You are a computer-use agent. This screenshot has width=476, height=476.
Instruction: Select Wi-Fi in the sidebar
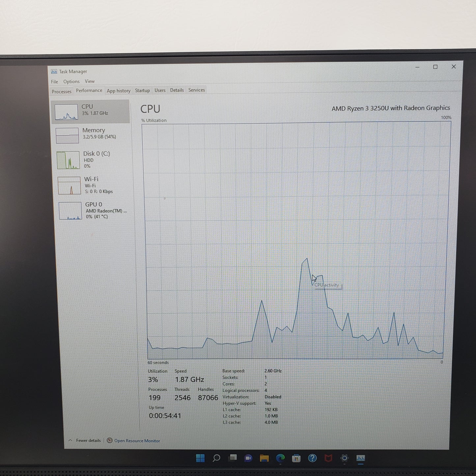(94, 185)
